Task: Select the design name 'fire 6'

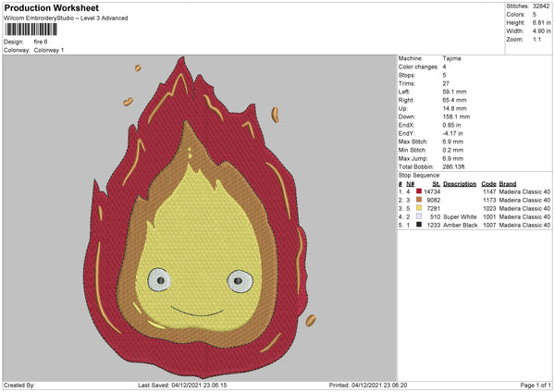Action: [41, 42]
